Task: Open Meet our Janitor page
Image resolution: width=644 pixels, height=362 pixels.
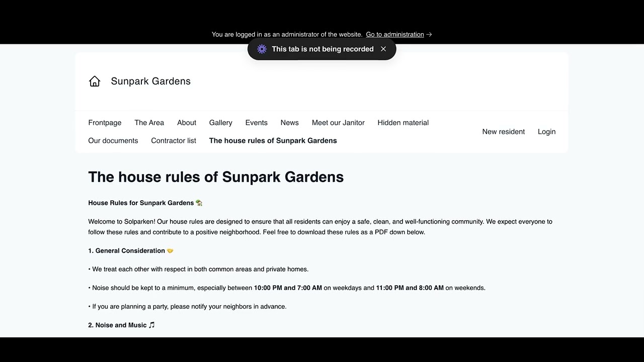Action: click(338, 123)
